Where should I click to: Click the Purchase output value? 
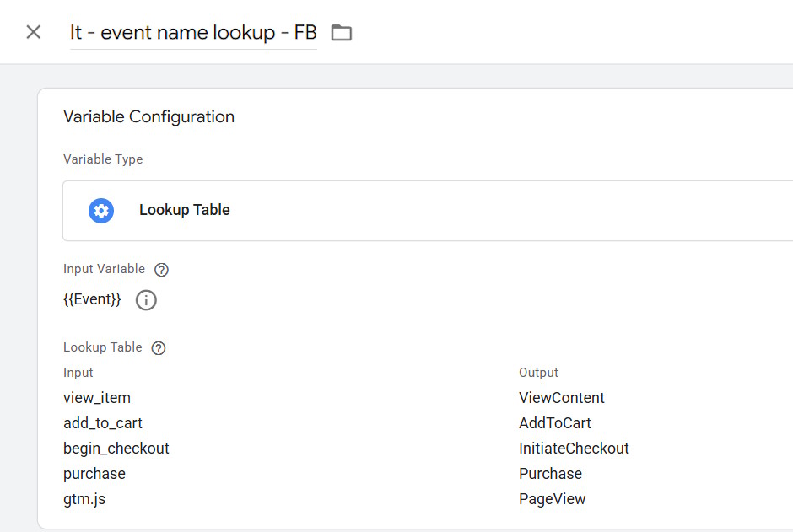pos(550,474)
